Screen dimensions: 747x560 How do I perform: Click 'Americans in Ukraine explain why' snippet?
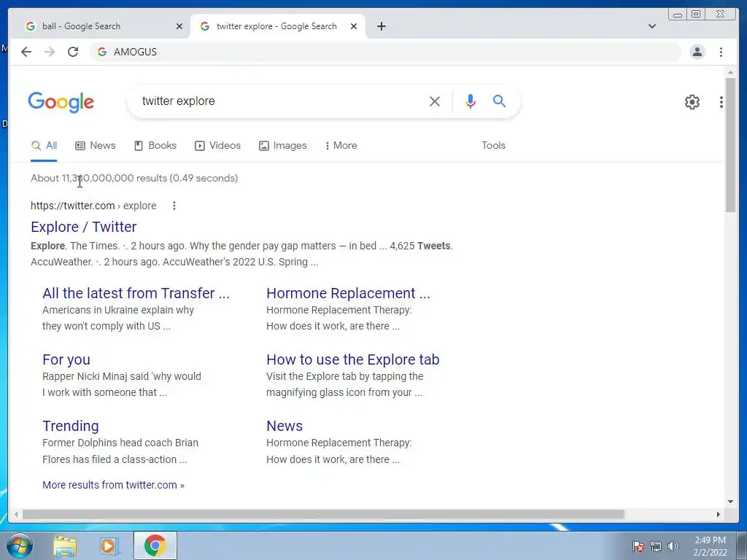(118, 318)
